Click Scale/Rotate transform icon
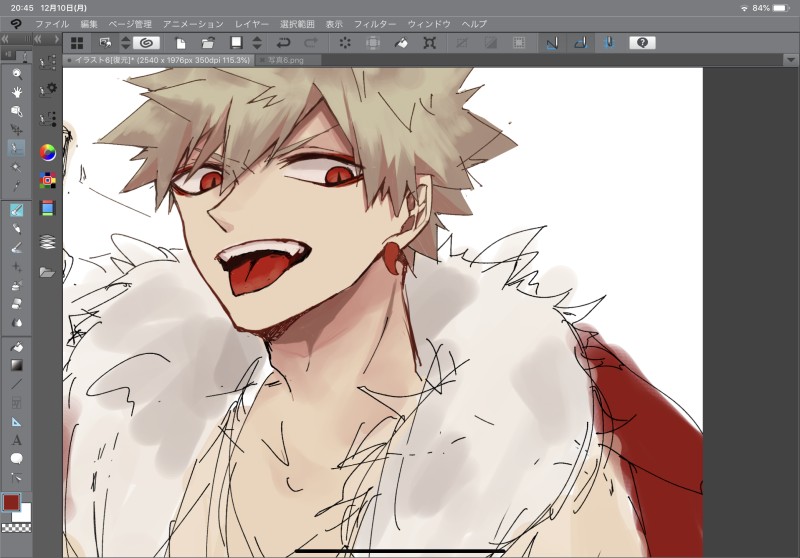This screenshot has height=558, width=800. click(430, 43)
